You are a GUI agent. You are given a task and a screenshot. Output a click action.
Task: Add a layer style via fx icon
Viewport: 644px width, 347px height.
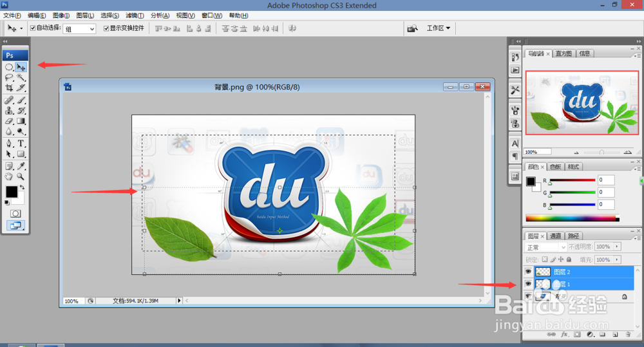[565, 334]
